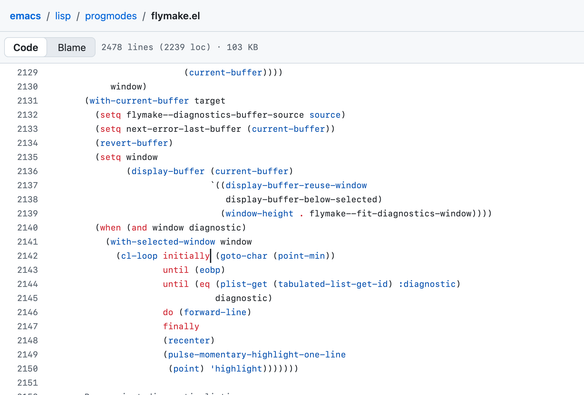
Task: Select line number 2132
Action: coord(28,115)
